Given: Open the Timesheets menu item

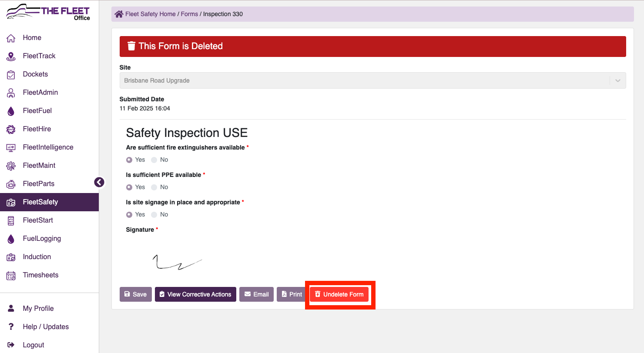Looking at the screenshot, I should pos(49,275).
